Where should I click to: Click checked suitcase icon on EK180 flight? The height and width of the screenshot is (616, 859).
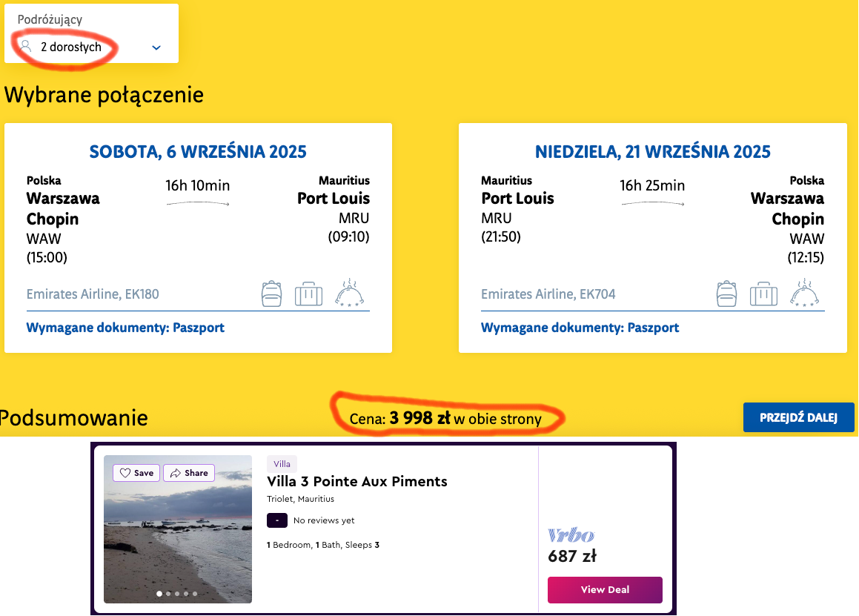[x=308, y=294]
